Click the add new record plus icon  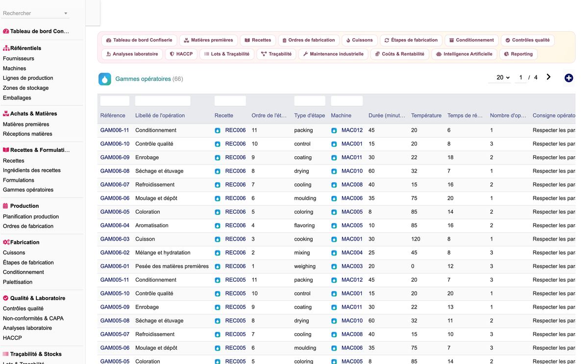568,78
